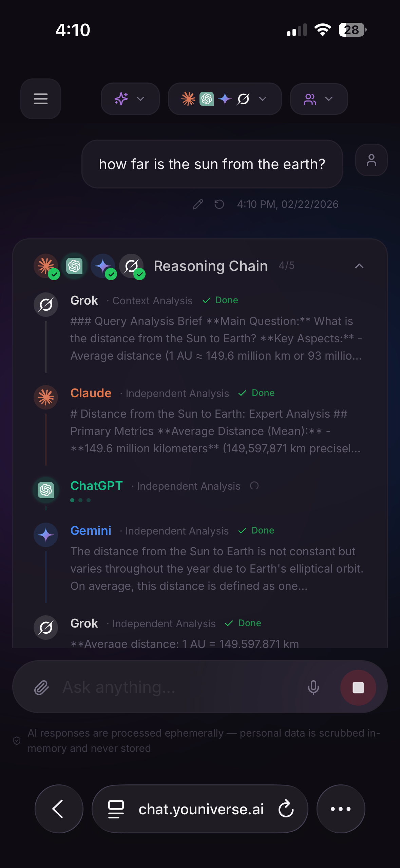This screenshot has width=400, height=868.
Task: Select the ChatGPT model icon in the toolbar
Action: pos(206,99)
